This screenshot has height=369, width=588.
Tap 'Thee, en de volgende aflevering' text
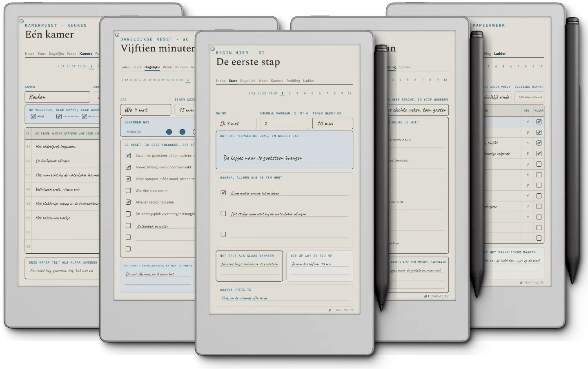click(x=244, y=298)
